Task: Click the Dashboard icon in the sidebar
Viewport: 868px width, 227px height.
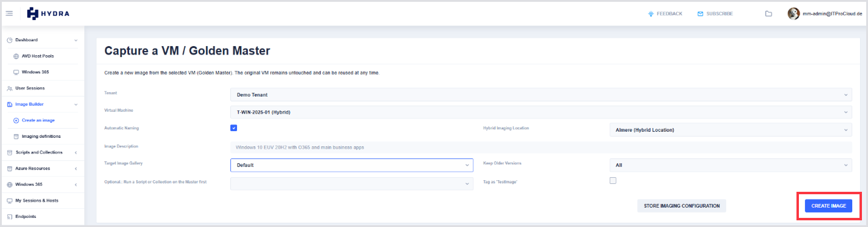Action: click(x=10, y=40)
